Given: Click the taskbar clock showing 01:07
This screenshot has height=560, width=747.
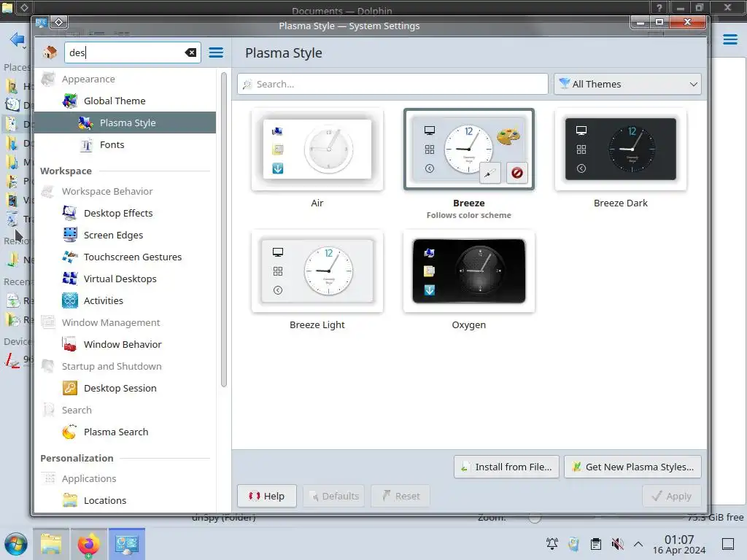Looking at the screenshot, I should [x=679, y=544].
